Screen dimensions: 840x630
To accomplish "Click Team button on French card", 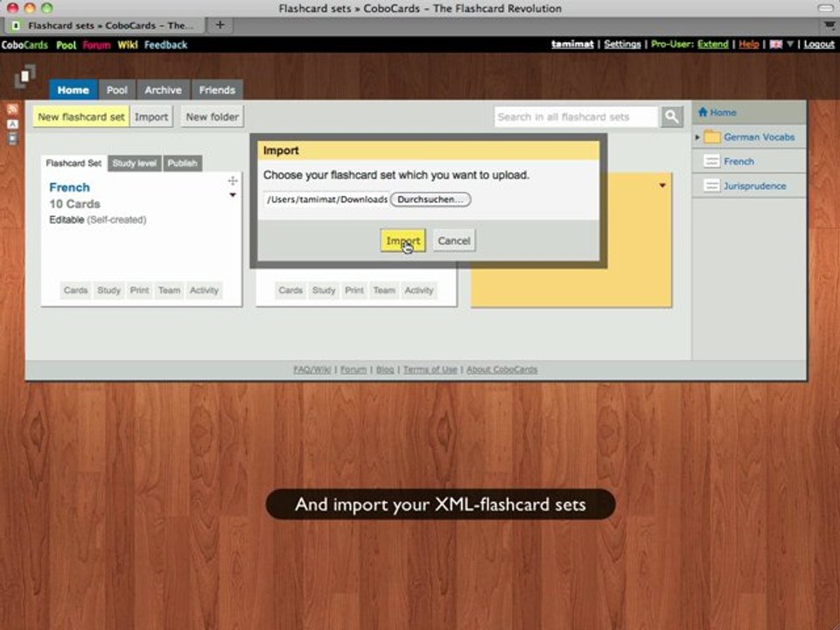I will pyautogui.click(x=169, y=290).
